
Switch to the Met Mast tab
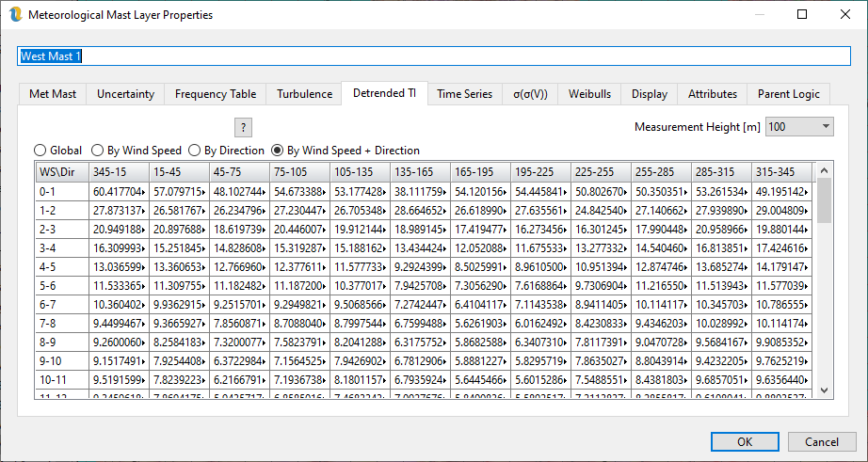(x=54, y=94)
